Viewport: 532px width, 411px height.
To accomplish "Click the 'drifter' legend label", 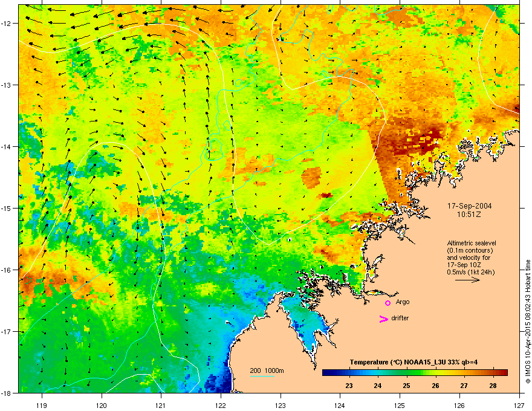I will [400, 318].
